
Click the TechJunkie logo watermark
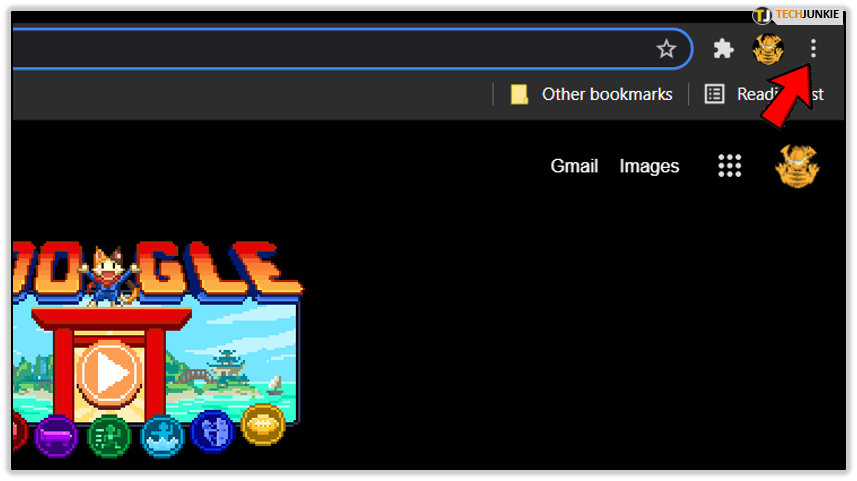pos(796,15)
